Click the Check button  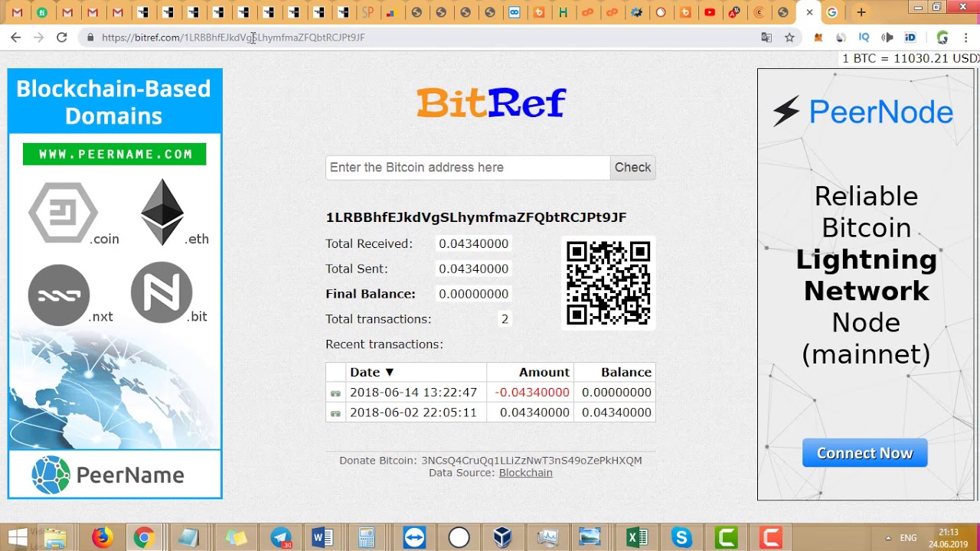point(632,168)
